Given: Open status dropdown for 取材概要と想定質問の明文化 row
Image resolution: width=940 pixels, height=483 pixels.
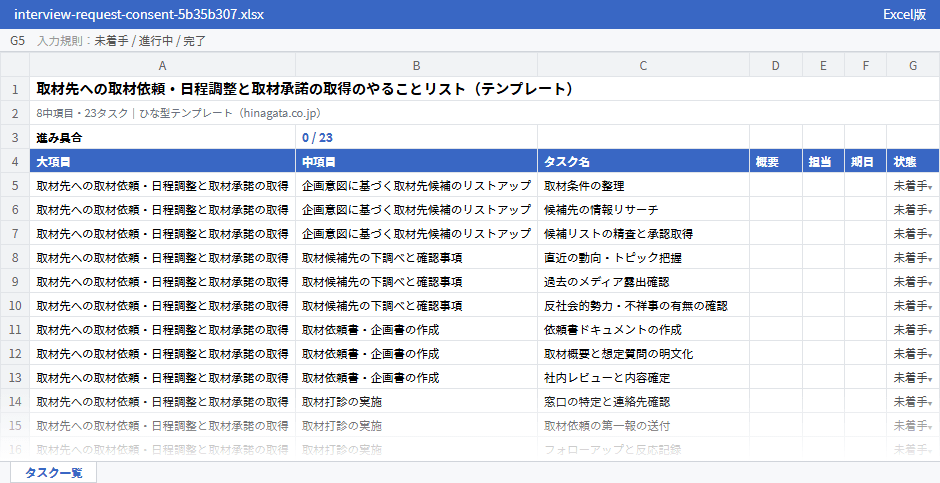Looking at the screenshot, I should pos(930,356).
